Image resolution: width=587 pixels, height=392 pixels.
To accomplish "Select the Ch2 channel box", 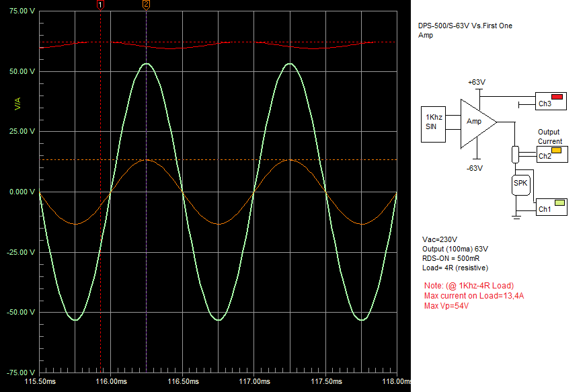I will 551,154.
